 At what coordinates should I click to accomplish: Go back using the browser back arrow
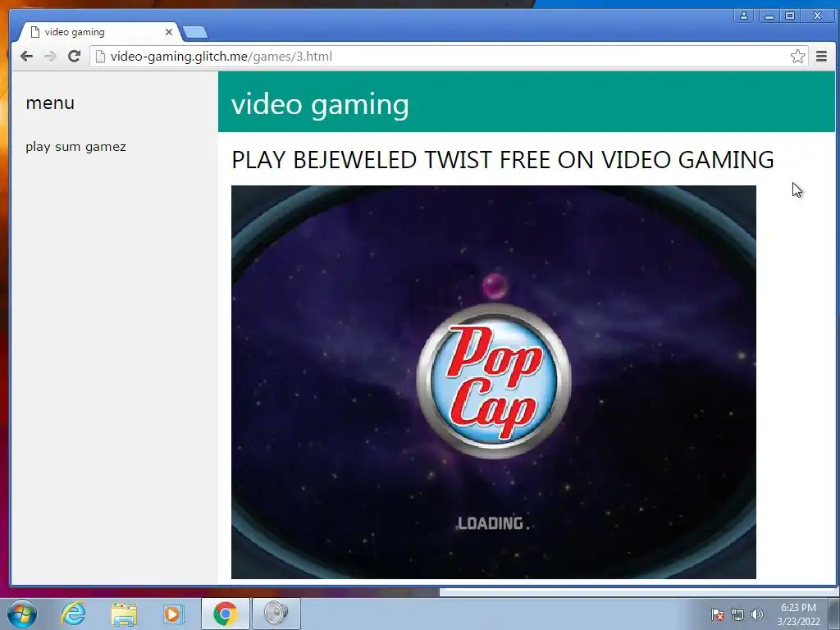[26, 57]
